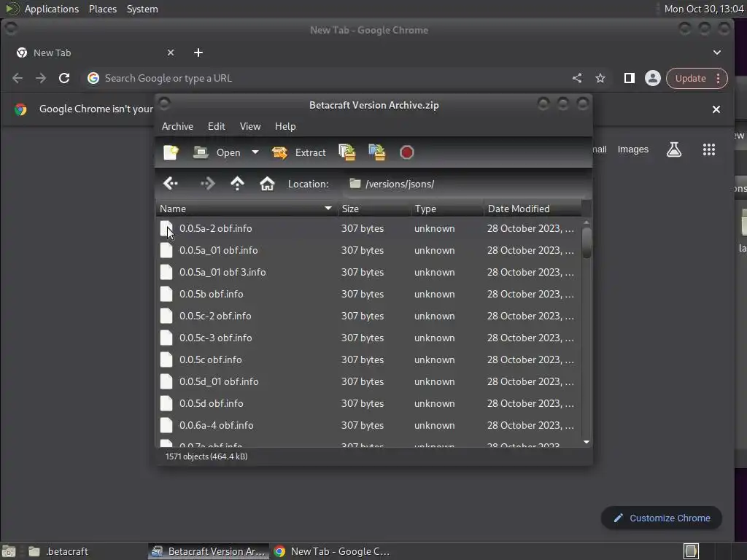Open a new Chrome tab with plus
This screenshot has width=747, height=560.
(x=198, y=52)
